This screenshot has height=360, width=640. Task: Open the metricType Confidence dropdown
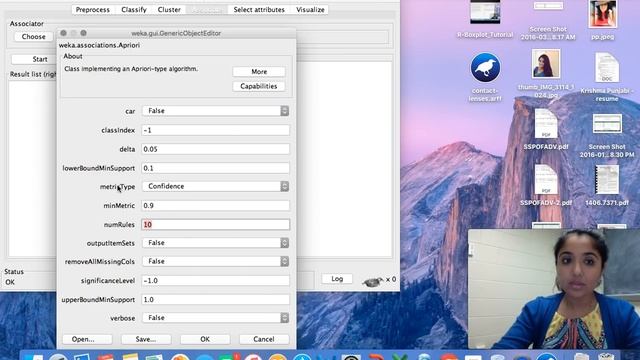[x=216, y=186]
